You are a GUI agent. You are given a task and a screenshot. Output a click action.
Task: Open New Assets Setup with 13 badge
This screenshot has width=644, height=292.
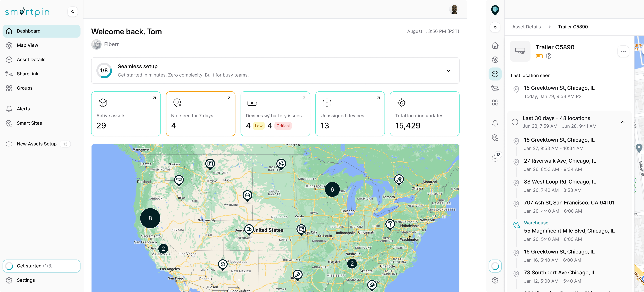click(37, 144)
